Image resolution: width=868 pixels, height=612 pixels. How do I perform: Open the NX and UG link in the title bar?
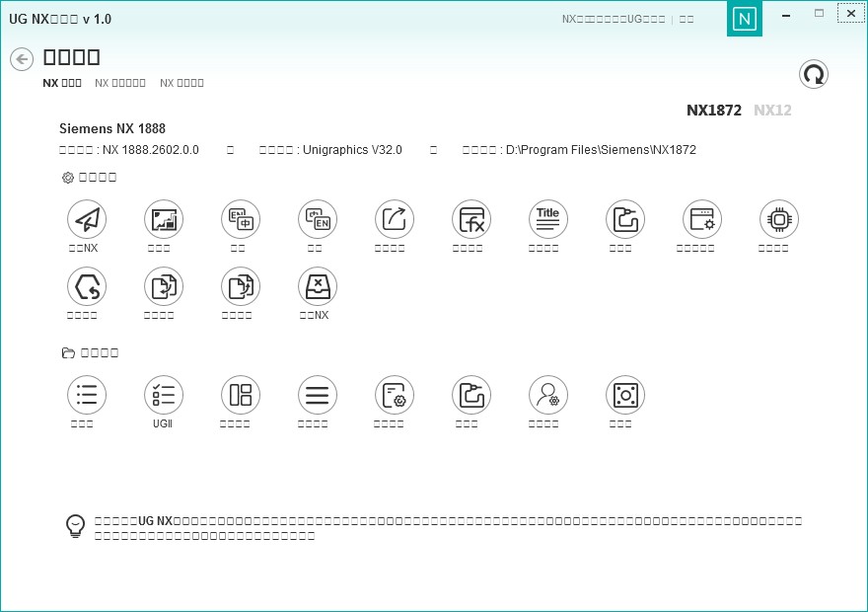click(x=614, y=20)
